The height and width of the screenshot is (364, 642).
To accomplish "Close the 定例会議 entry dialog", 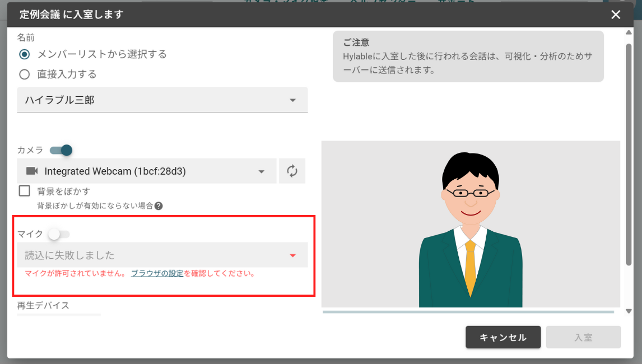I will 615,14.
